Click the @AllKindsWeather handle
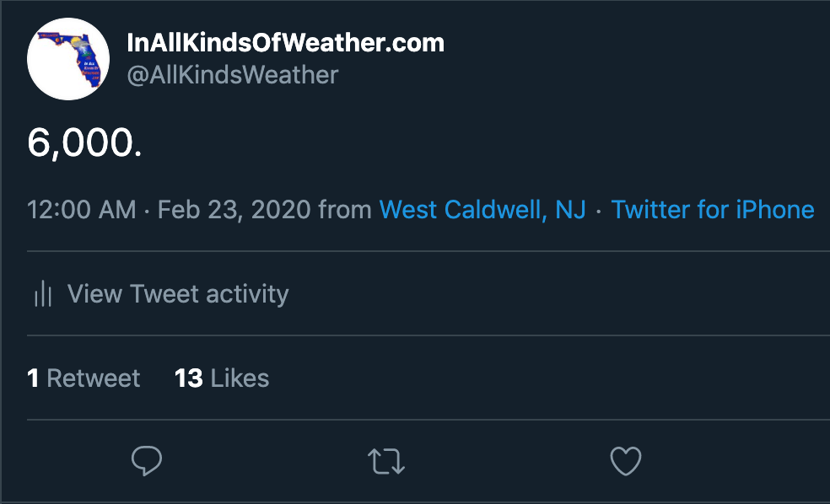 pos(232,75)
